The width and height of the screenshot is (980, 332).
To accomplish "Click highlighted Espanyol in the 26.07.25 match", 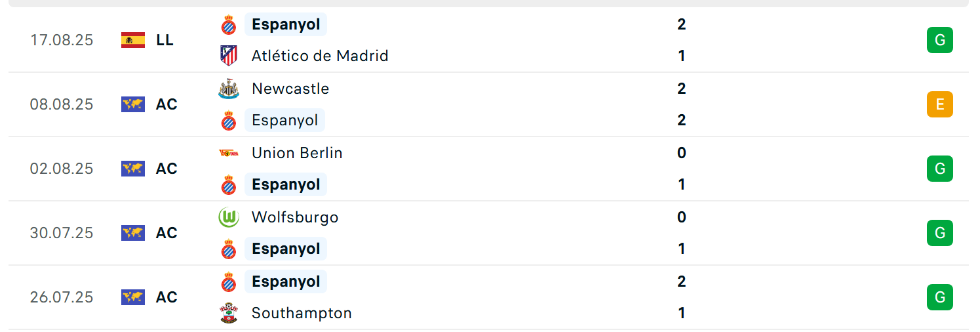I will click(x=286, y=281).
